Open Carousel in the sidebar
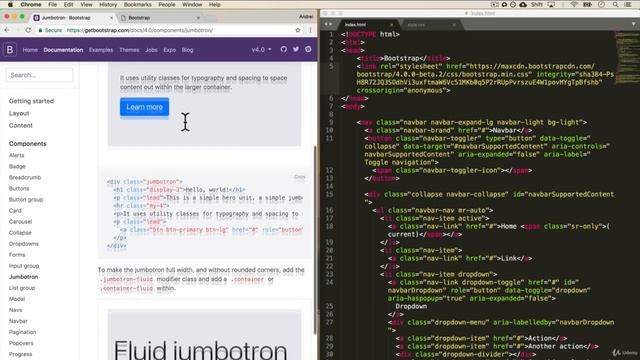The height and width of the screenshot is (360, 640). point(20,221)
